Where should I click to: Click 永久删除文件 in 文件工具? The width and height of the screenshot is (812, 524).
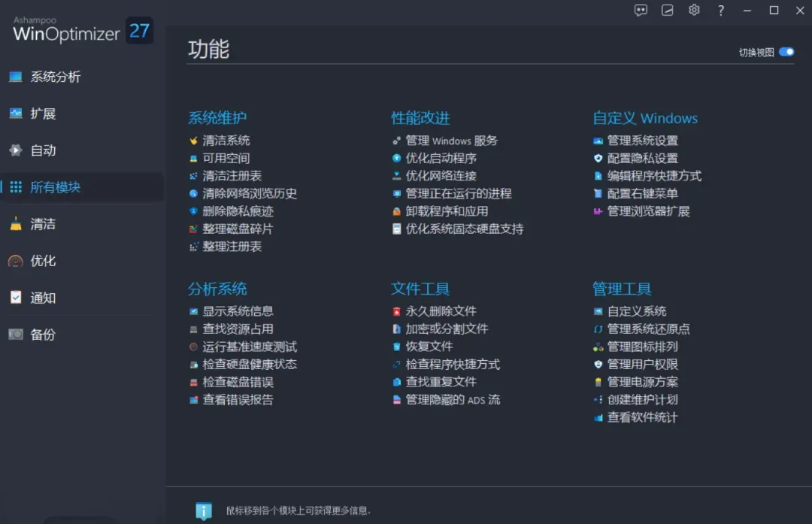pyautogui.click(x=440, y=310)
